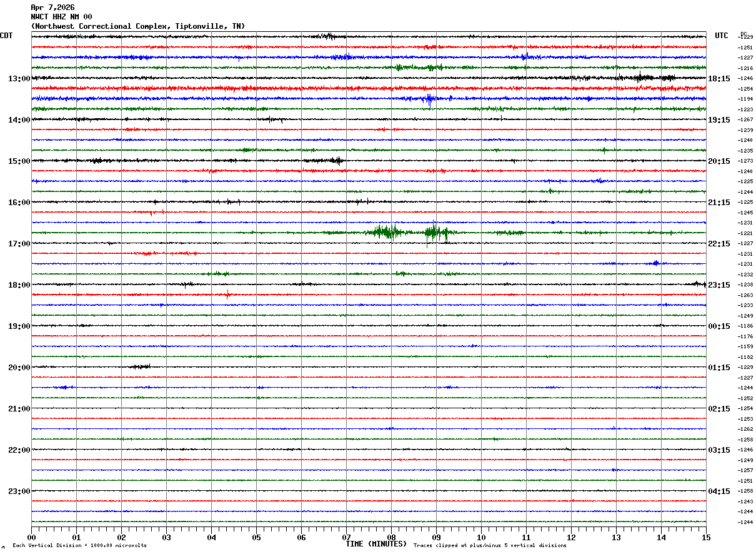Select the 20:00 CDT row label
Image resolution: width=756 pixels, height=554 pixels.
coord(19,368)
